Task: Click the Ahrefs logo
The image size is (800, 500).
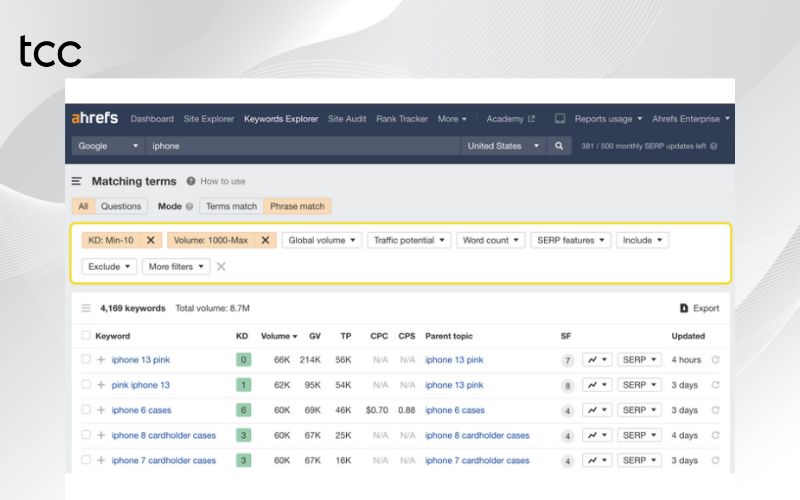Action: [x=95, y=118]
